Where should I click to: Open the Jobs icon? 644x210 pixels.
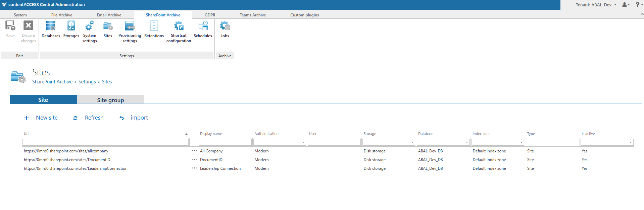coord(225,25)
